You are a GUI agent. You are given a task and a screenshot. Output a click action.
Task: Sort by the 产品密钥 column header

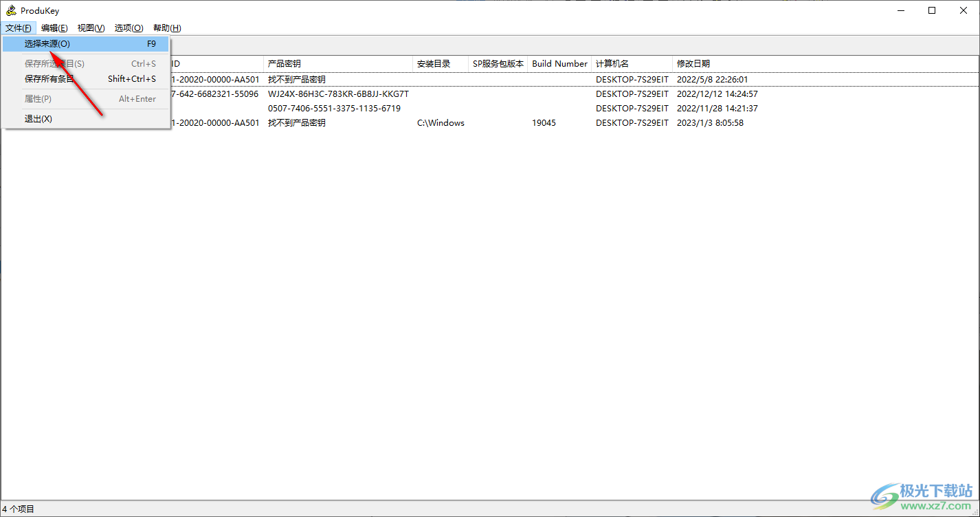[x=338, y=64]
